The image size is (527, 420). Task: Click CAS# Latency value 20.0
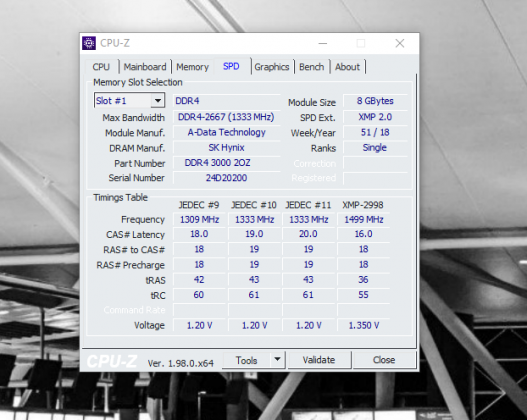(309, 234)
